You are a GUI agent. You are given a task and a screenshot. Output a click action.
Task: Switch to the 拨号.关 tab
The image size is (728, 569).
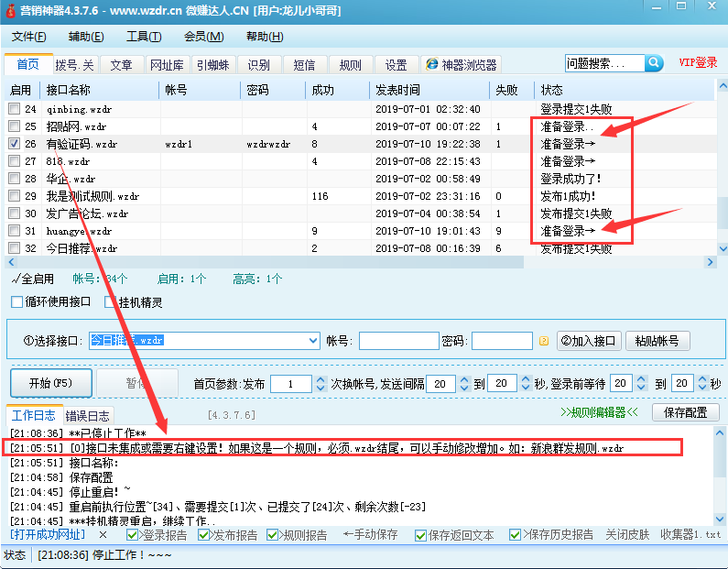coord(74,64)
